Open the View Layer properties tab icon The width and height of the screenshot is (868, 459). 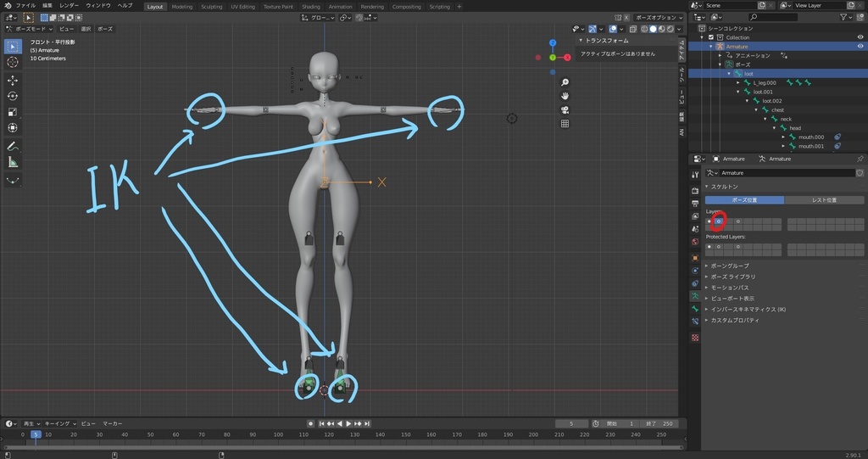tap(695, 216)
